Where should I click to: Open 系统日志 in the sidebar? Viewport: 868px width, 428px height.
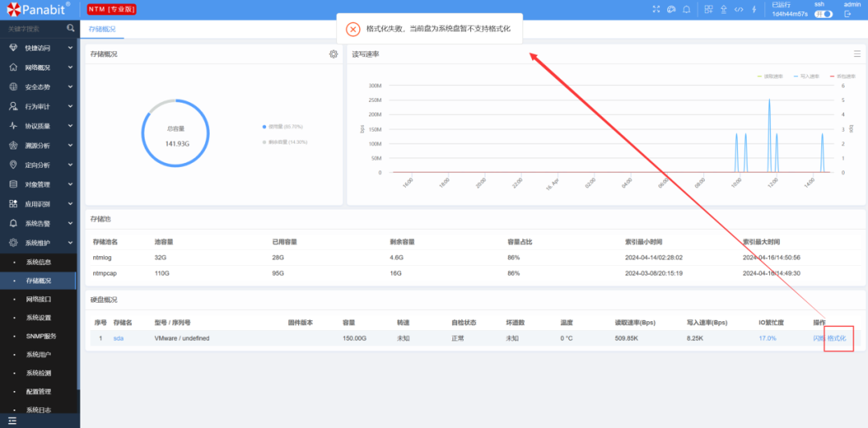[x=39, y=410]
